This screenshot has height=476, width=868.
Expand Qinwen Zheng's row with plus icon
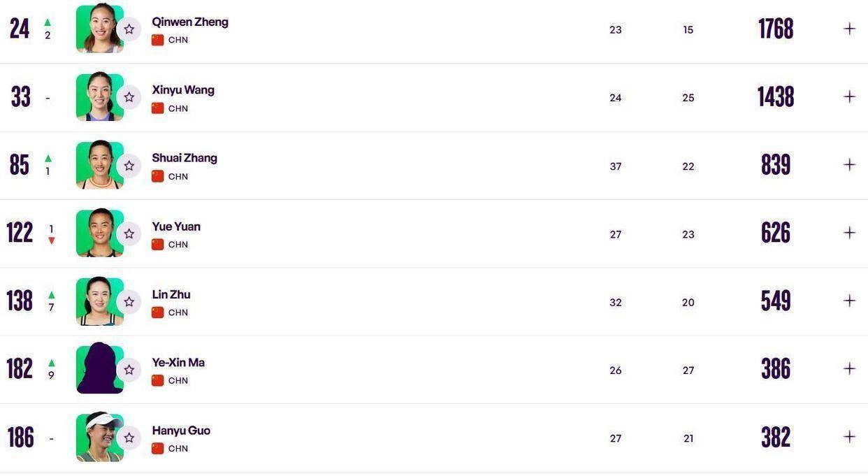(x=849, y=29)
